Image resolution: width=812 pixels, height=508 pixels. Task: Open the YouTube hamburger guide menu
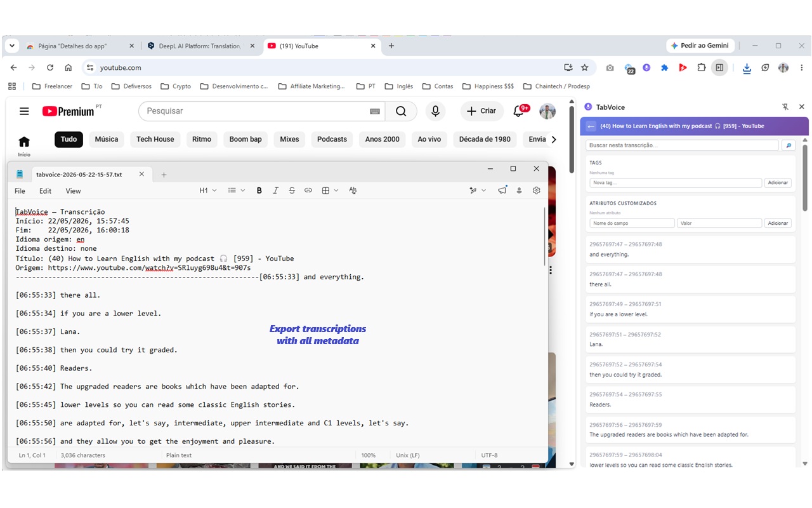pyautogui.click(x=24, y=111)
